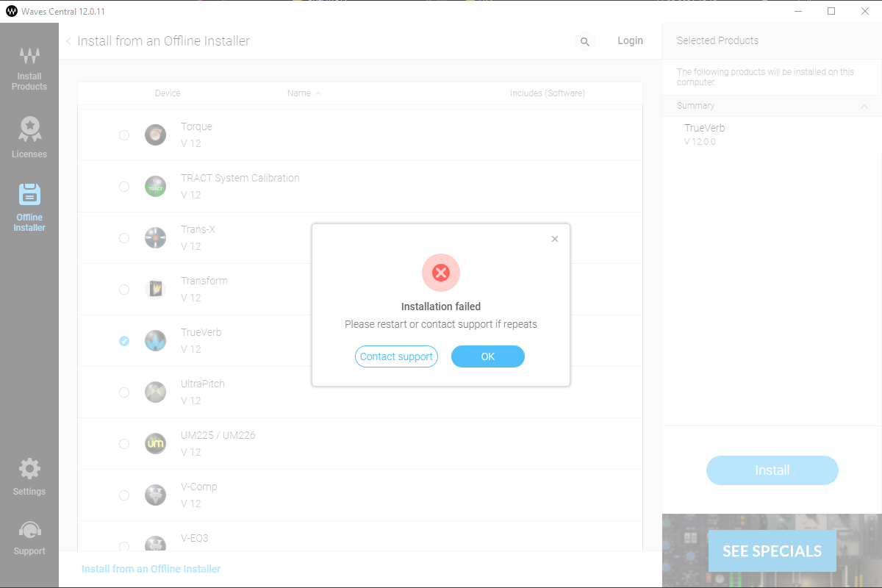The image size is (882, 588).
Task: Click the V 12.0.0 version text
Action: click(700, 142)
